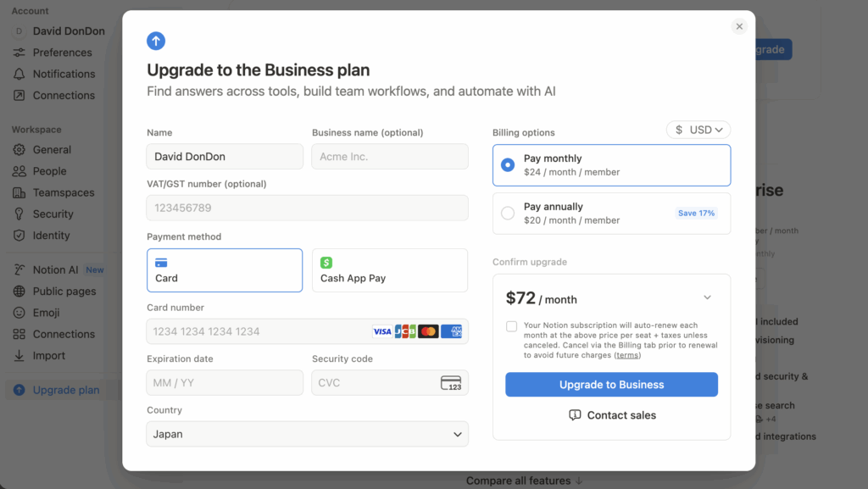Screen dimensions: 868x489
Task: Click the chat icon beside Contact sales
Action: pos(575,415)
